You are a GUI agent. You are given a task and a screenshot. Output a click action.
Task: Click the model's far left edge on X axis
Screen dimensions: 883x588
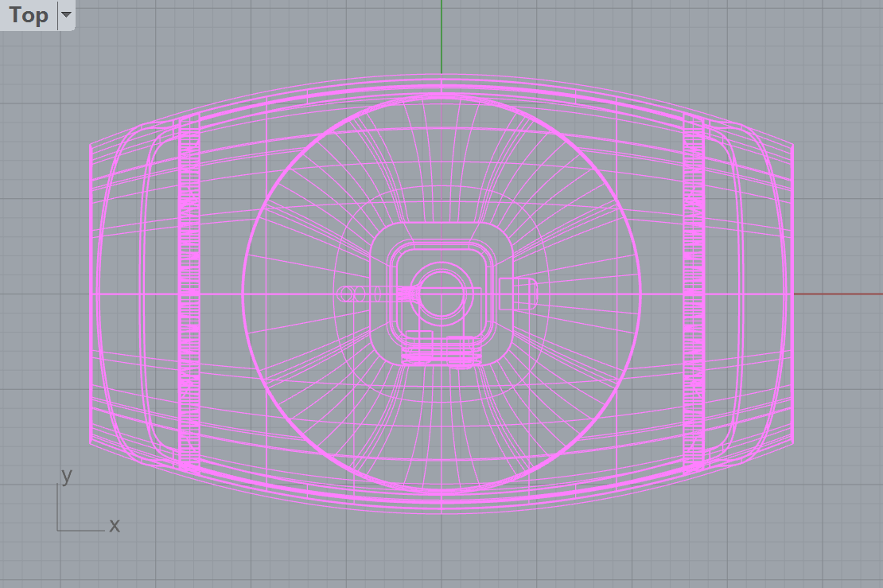90,294
